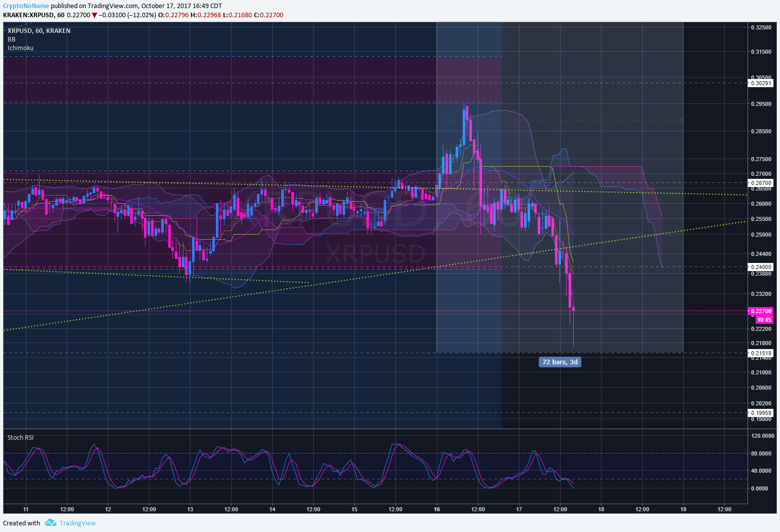Click date 14 on the time axis
Image resolution: width=780 pixels, height=532 pixels.
(272, 509)
